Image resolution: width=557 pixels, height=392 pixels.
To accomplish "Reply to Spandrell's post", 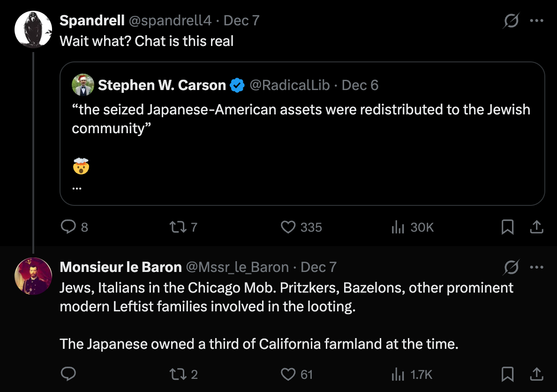I will [69, 227].
